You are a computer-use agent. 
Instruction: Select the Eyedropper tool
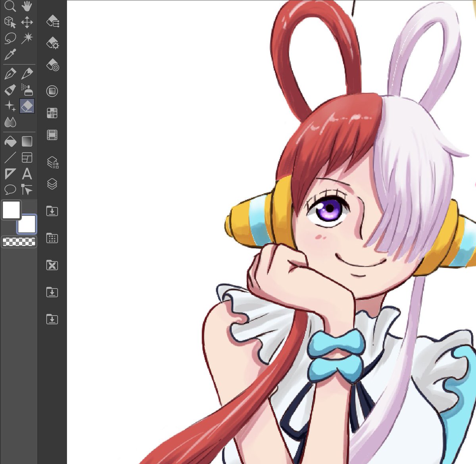point(10,54)
